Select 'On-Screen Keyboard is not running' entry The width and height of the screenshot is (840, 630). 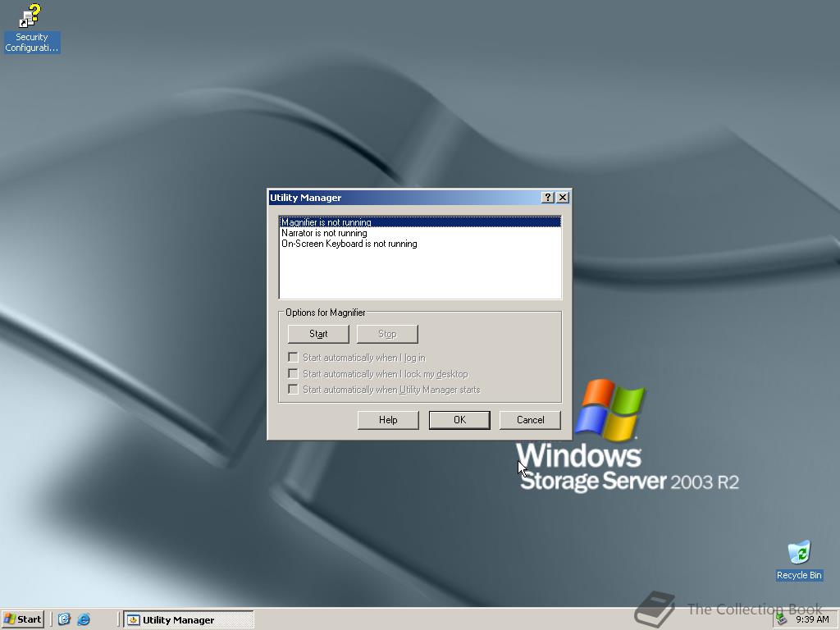tap(420, 243)
